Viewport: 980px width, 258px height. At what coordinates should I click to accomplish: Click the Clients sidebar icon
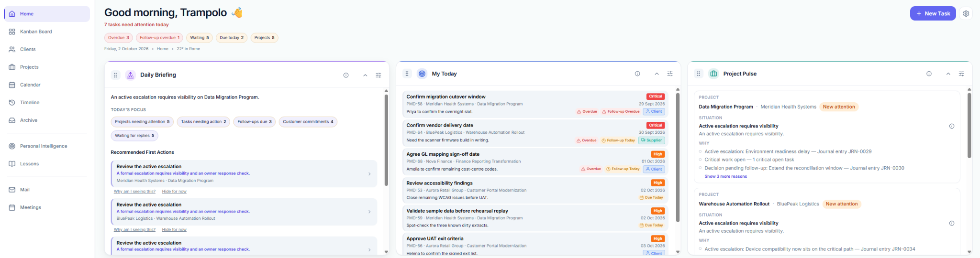[12, 49]
